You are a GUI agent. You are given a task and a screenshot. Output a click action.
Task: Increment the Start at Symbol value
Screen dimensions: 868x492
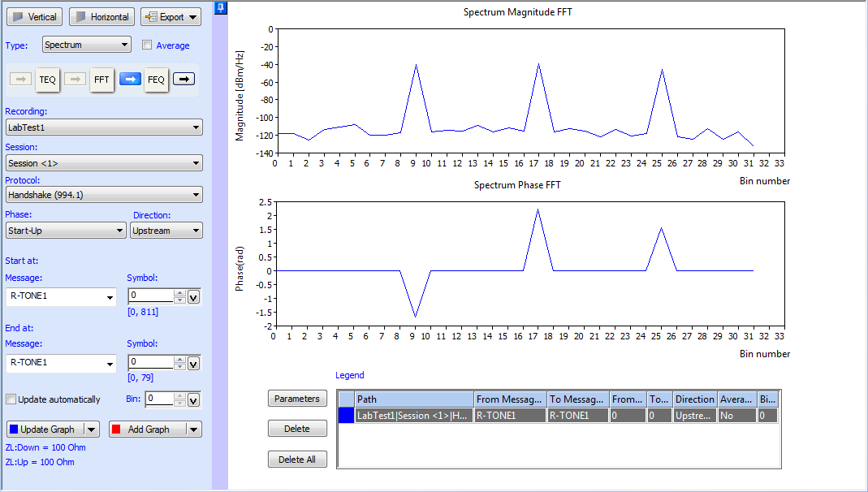179,293
